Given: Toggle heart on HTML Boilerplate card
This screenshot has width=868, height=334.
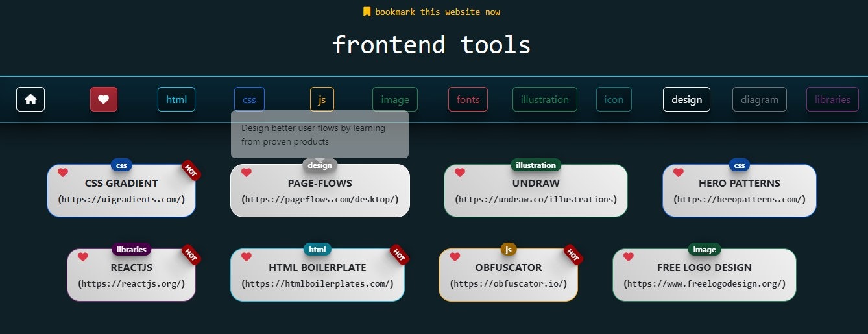Looking at the screenshot, I should 247,257.
